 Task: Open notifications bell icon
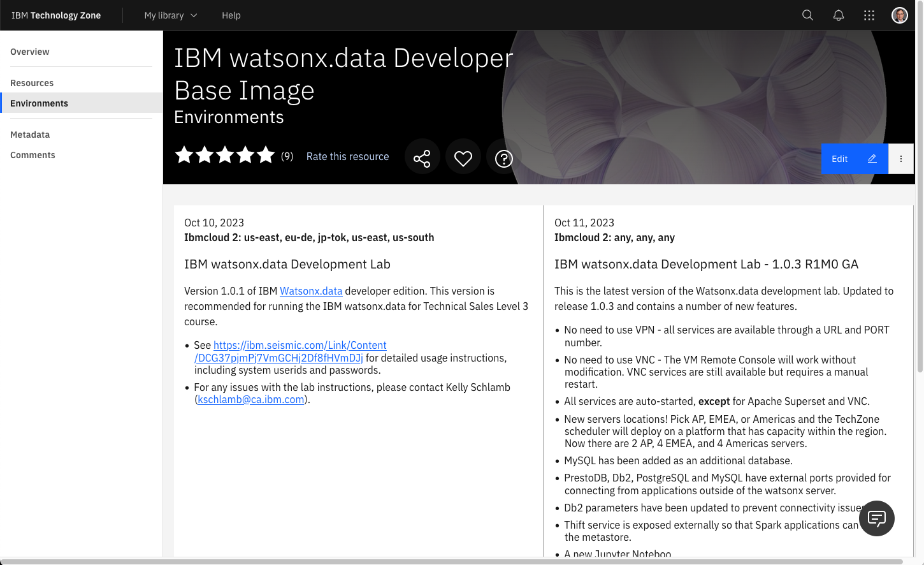(839, 15)
